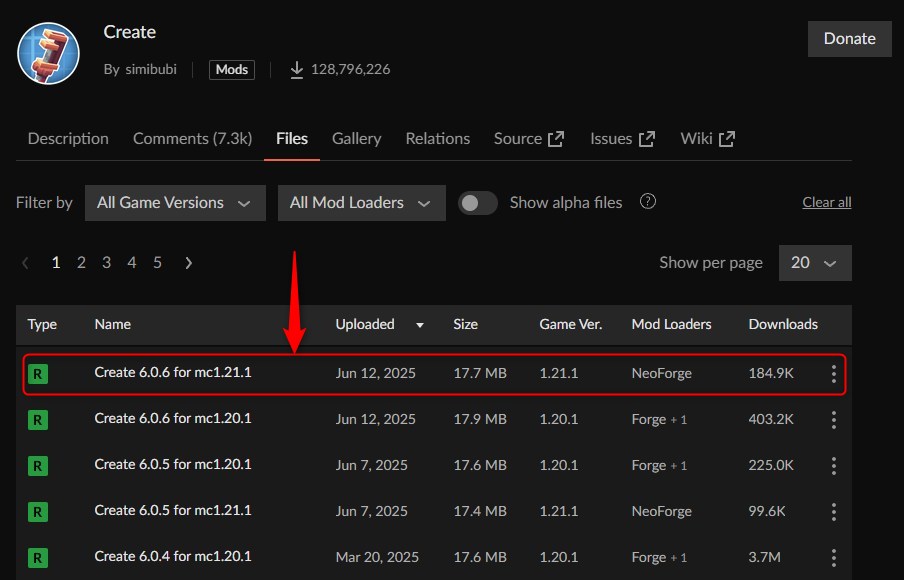Viewport: 904px width, 580px height.
Task: Click the Game Ver. column header
Action: coord(571,325)
